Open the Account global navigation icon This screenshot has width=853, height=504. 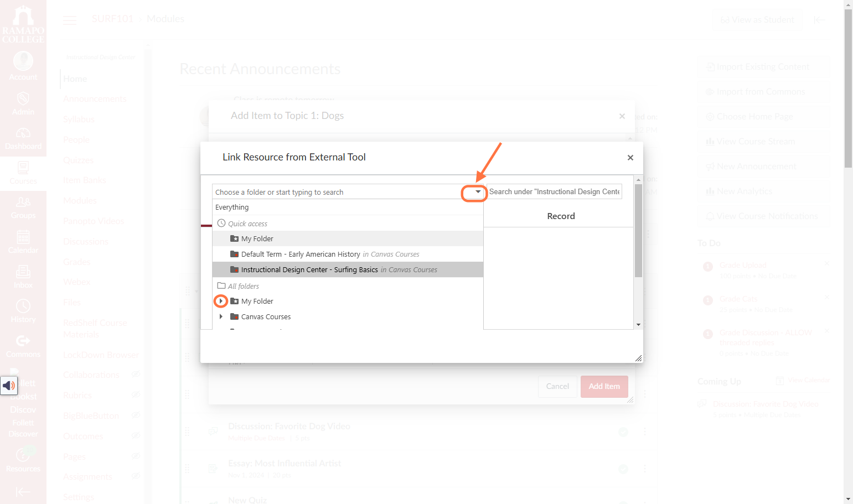click(x=23, y=66)
